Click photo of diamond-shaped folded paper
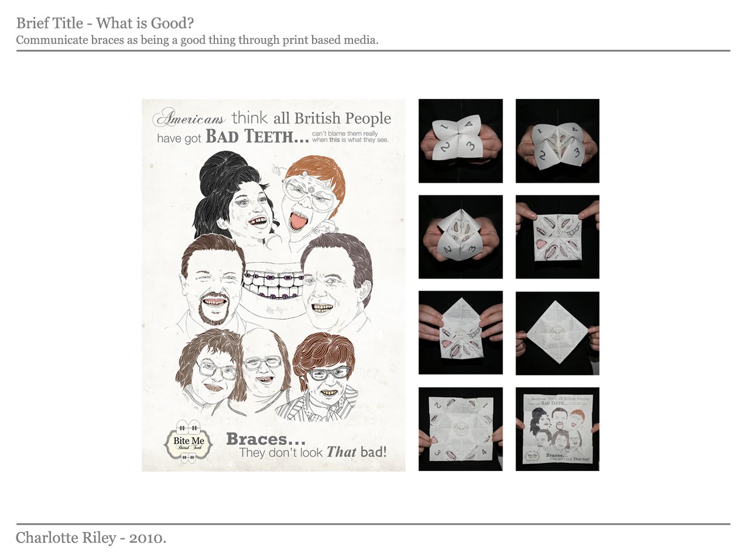Screen dimensions: 747x560 coord(557,333)
